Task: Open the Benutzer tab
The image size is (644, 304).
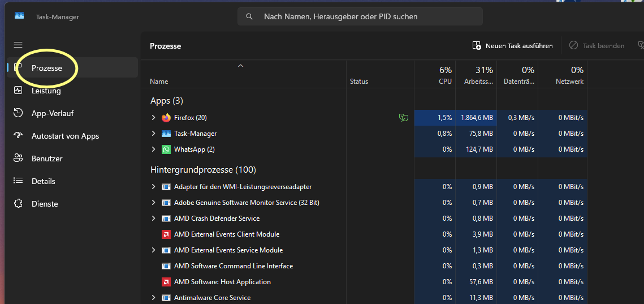Action: pyautogui.click(x=73, y=159)
